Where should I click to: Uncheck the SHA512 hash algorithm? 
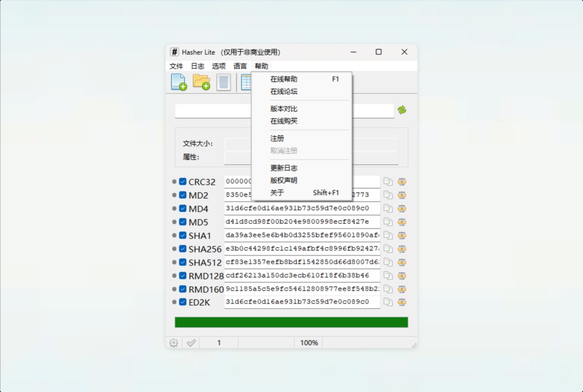pyautogui.click(x=182, y=262)
